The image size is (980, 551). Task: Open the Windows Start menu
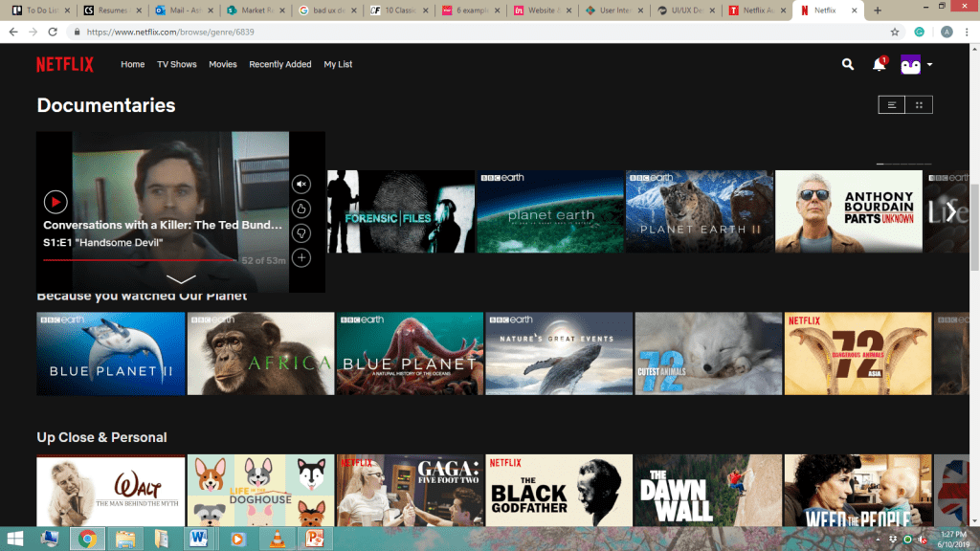(x=15, y=539)
